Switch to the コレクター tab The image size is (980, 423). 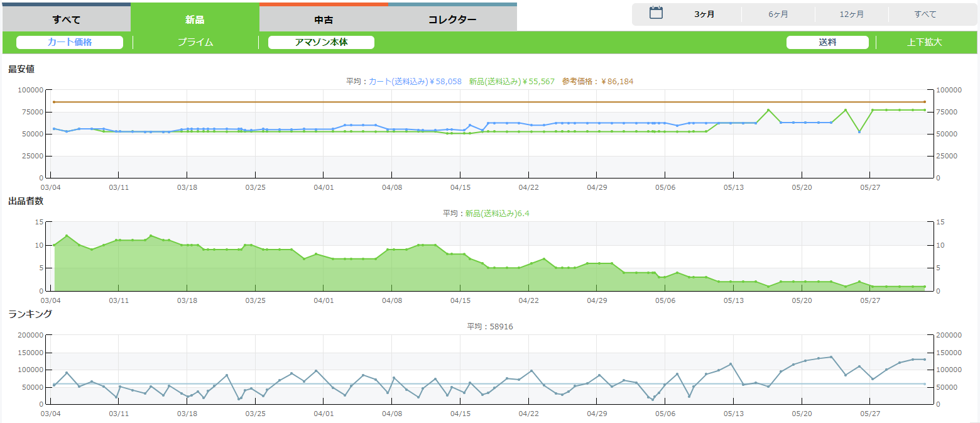(452, 19)
